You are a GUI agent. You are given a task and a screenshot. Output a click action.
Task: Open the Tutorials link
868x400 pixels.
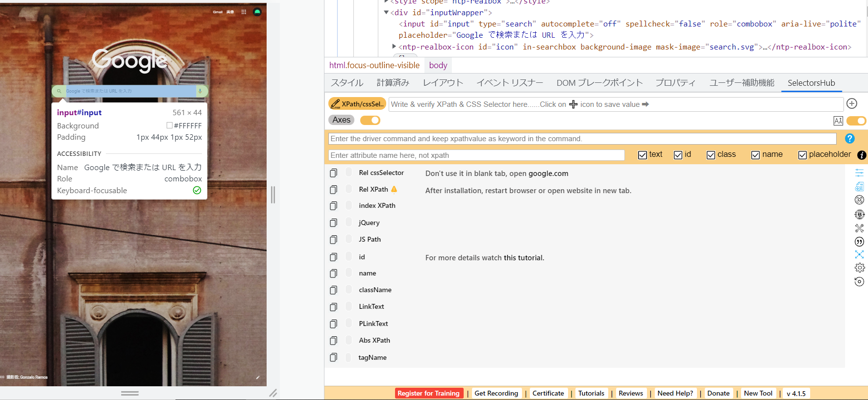591,393
